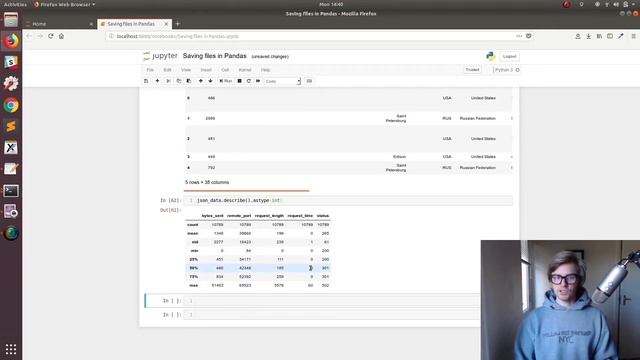Go back in Firefox
The image size is (640, 360).
click(29, 36)
